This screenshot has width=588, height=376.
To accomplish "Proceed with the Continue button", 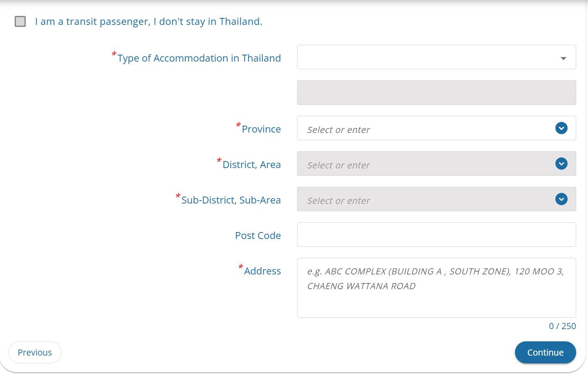I will click(x=545, y=352).
